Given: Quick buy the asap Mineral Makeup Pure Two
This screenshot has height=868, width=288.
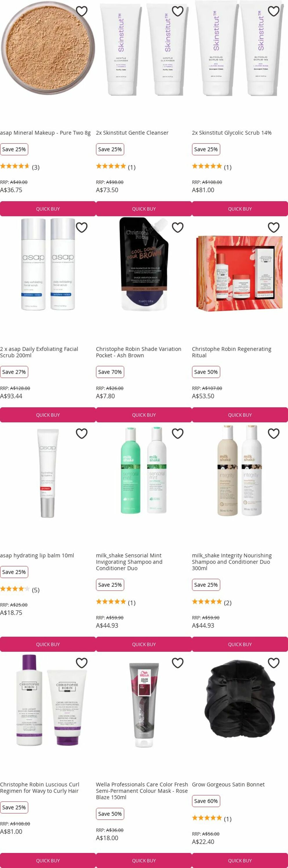Looking at the screenshot, I should click(48, 209).
